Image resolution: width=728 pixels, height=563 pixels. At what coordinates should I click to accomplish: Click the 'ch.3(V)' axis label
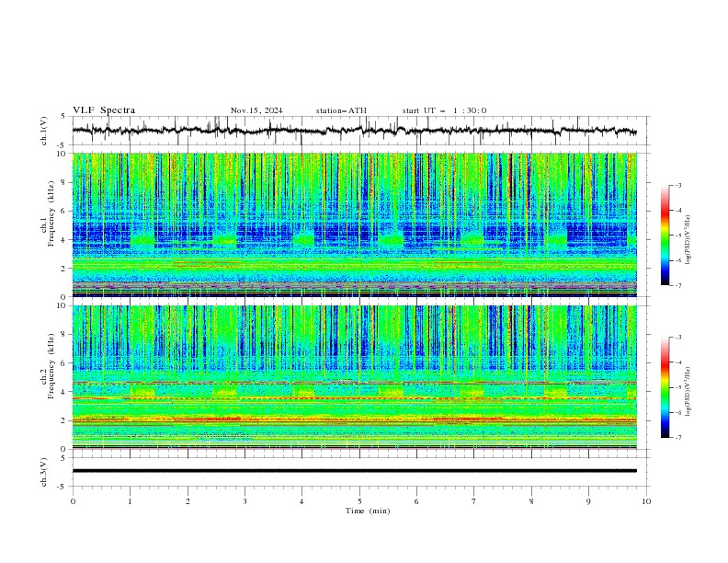[43, 472]
